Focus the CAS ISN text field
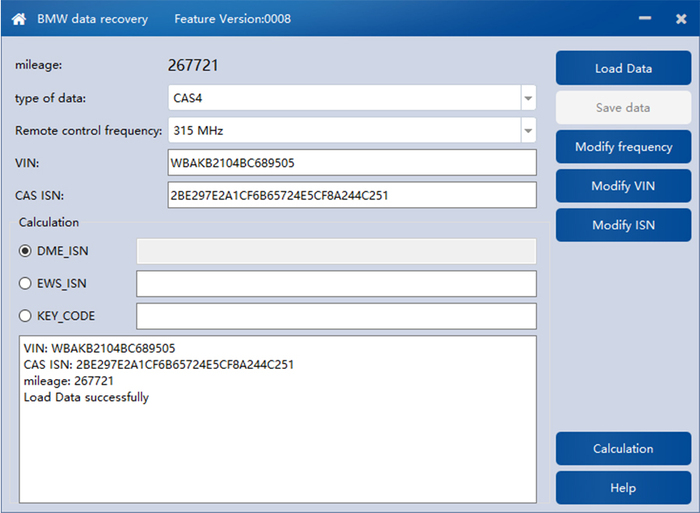700x513 pixels. [x=352, y=195]
